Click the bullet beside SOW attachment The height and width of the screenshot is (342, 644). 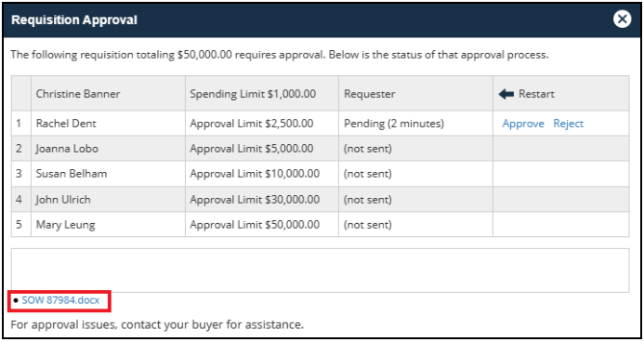pyautogui.click(x=16, y=300)
